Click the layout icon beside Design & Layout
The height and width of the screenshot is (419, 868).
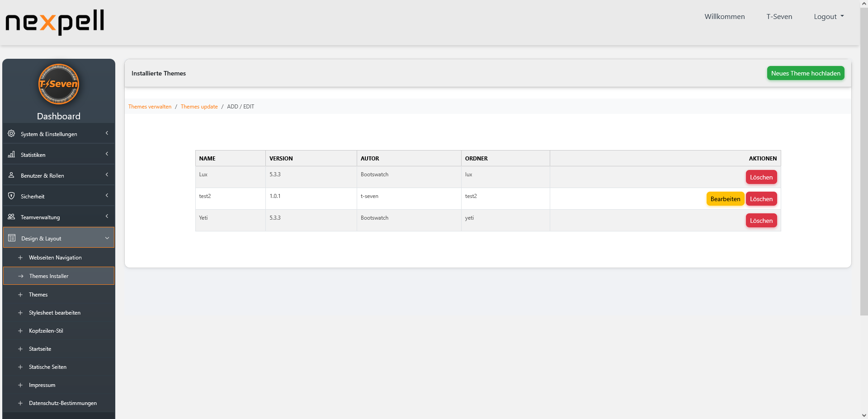pyautogui.click(x=11, y=238)
